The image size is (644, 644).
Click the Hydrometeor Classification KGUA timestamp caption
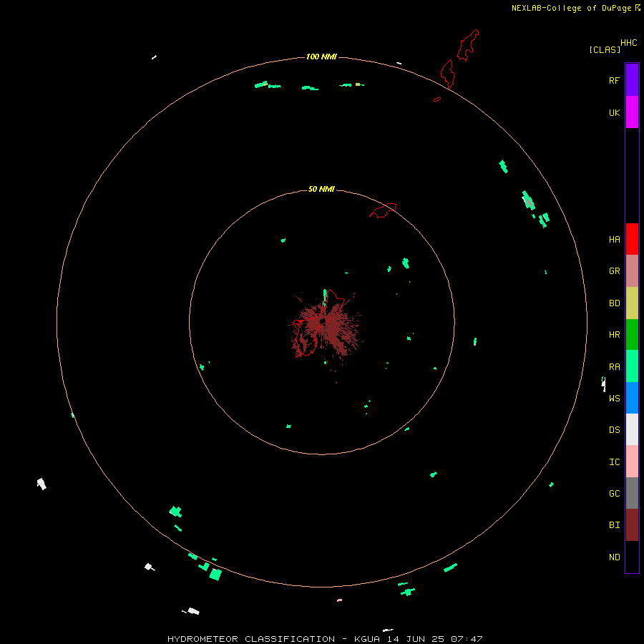click(x=325, y=639)
